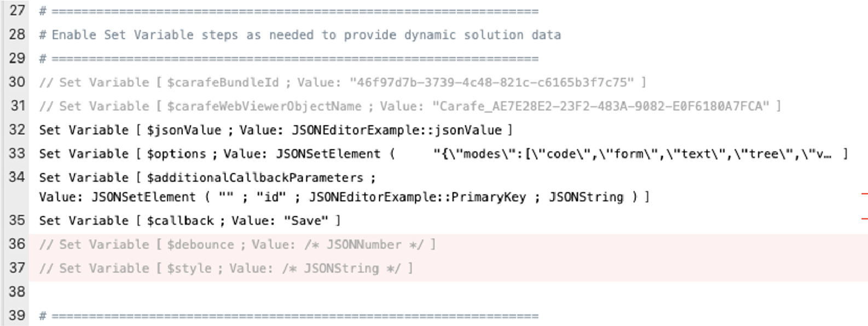Click the comment 'Enable Set Variable steps' line
This screenshot has width=868, height=326.
click(x=300, y=35)
